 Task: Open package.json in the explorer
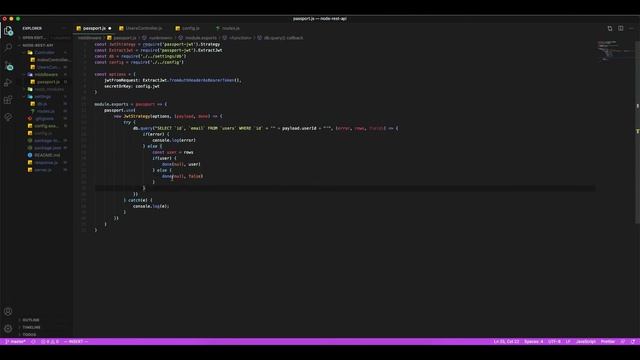47,148
